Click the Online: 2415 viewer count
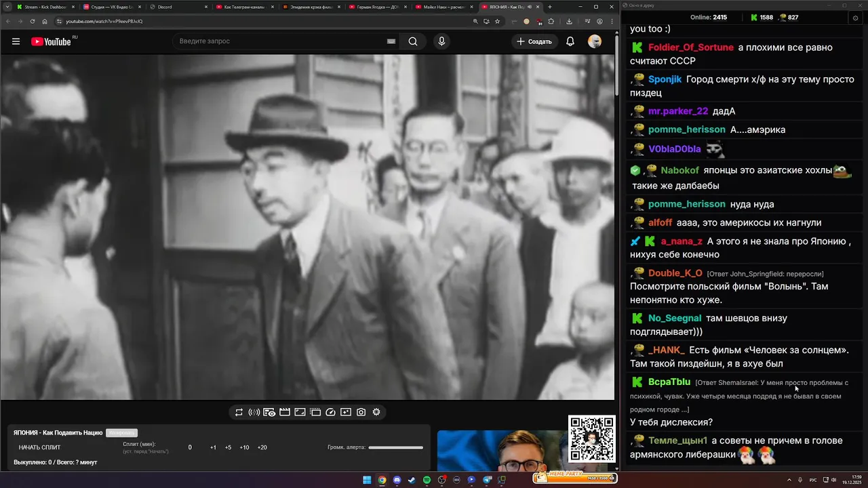868x488 pixels. 709,18
